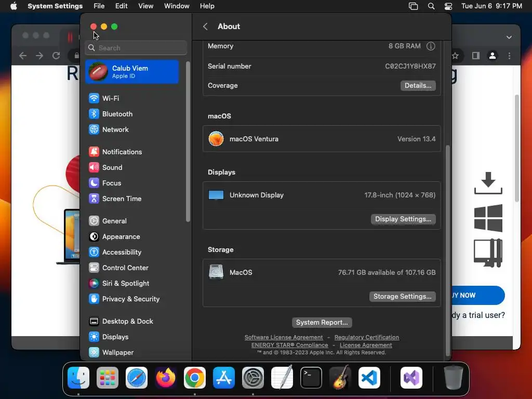Click the date and time in menu bar
The width and height of the screenshot is (532, 399).
click(x=491, y=6)
